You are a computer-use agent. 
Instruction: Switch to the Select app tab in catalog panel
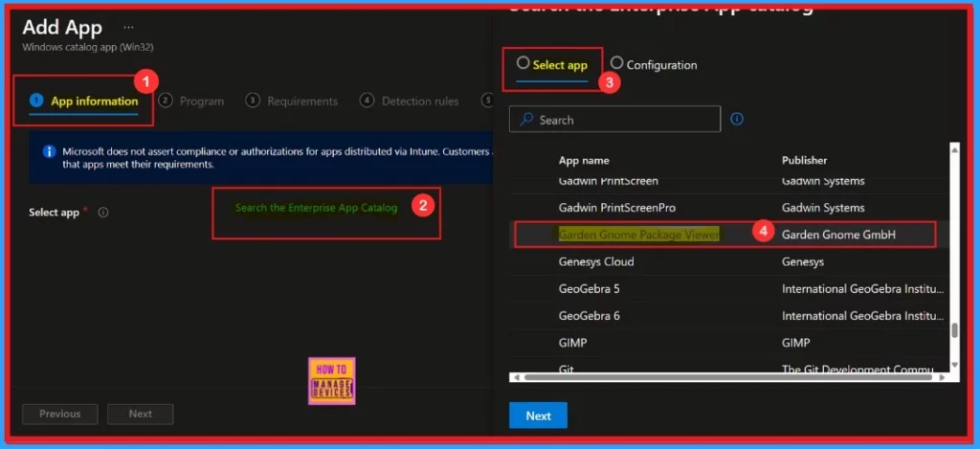(x=552, y=64)
